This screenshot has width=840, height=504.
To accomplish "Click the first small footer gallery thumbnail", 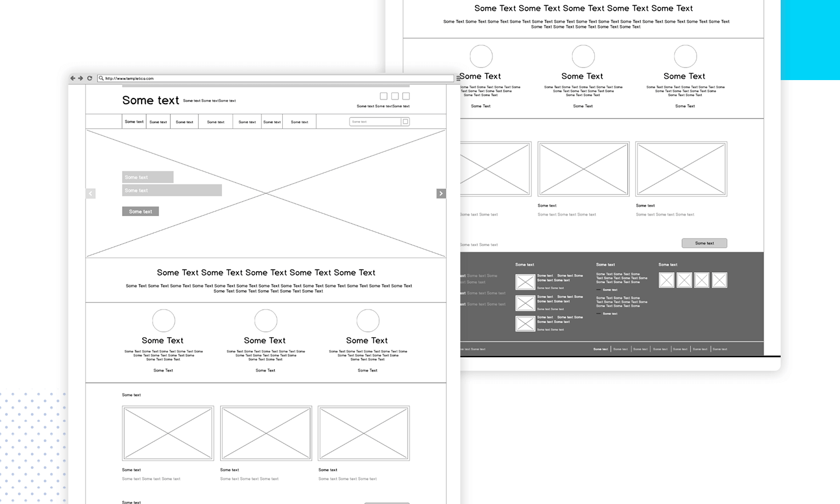I will [x=666, y=280].
